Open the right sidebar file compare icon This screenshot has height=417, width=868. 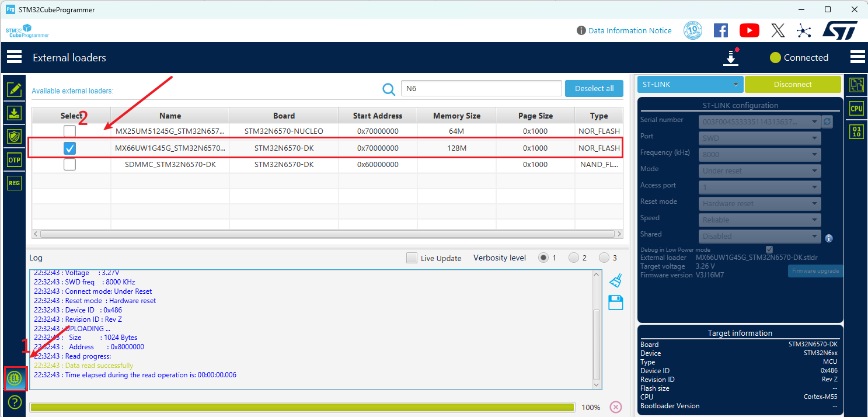point(856,85)
